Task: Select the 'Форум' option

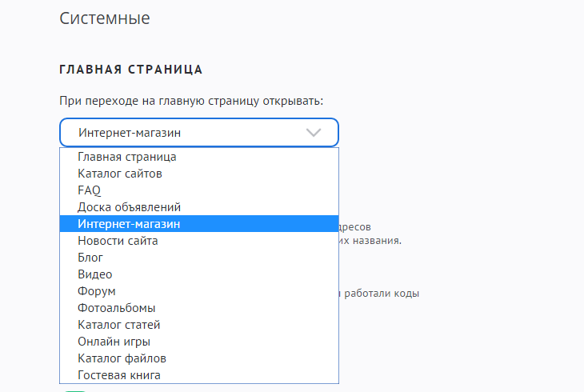Action: coord(97,291)
